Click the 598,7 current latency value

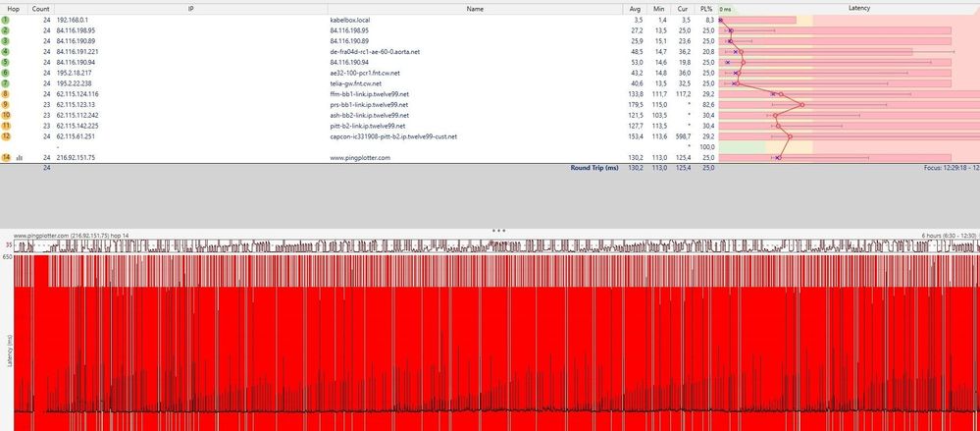684,136
